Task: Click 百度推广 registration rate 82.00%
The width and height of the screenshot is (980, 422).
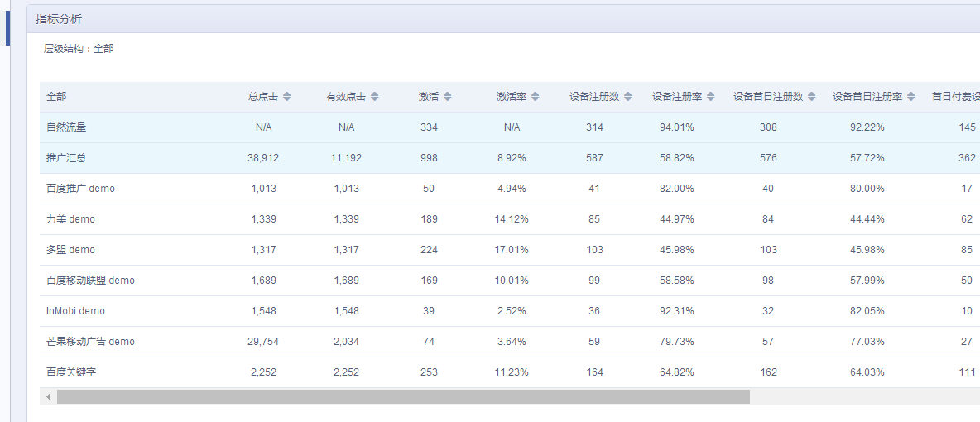Action: [x=678, y=189]
